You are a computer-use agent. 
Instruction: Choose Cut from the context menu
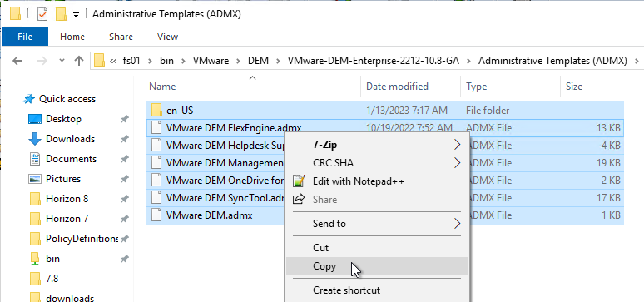[377, 248]
